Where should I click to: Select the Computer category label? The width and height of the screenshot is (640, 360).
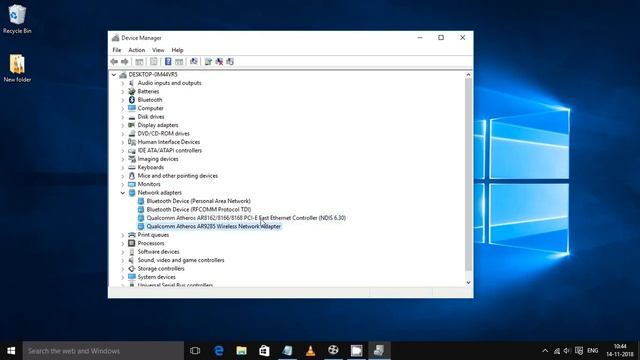(150, 108)
